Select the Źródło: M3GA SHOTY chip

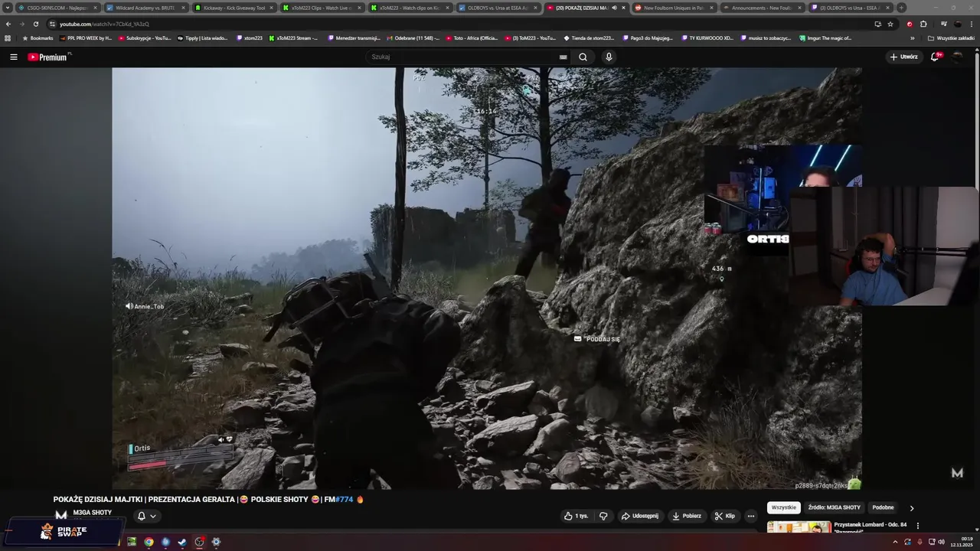[x=834, y=507]
